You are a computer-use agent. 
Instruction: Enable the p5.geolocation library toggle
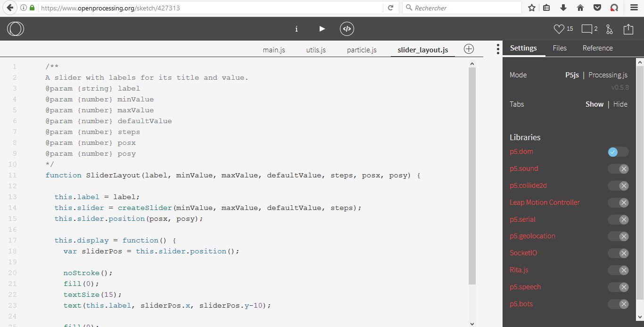(x=618, y=236)
